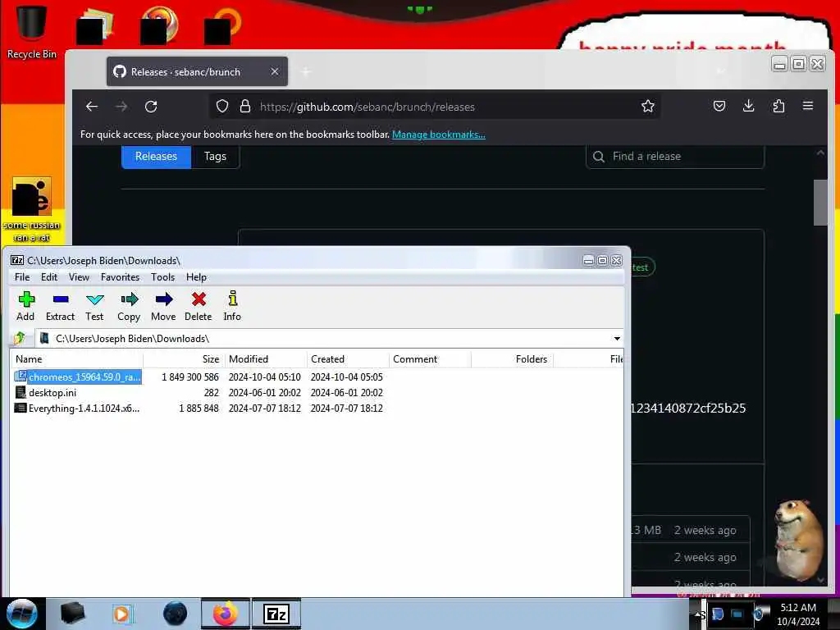Click the Info toolbar icon
This screenshot has height=630, width=840.
tap(232, 306)
